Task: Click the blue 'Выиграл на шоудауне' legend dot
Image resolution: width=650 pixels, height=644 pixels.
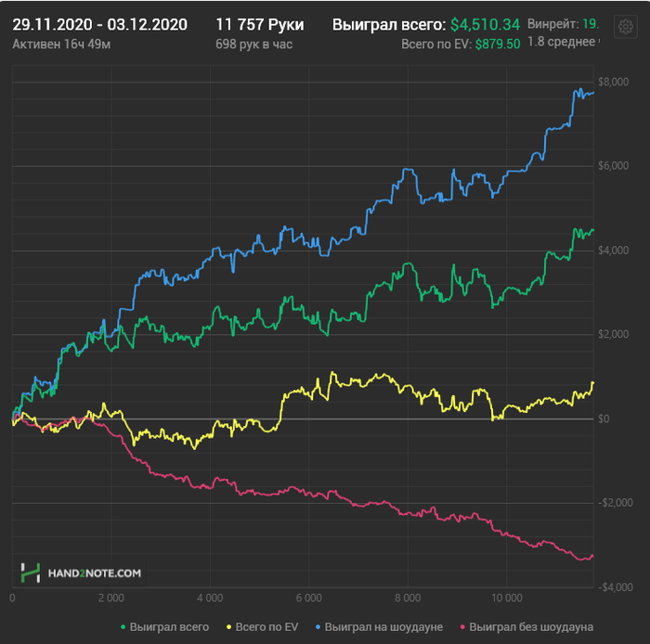Action: tap(316, 627)
